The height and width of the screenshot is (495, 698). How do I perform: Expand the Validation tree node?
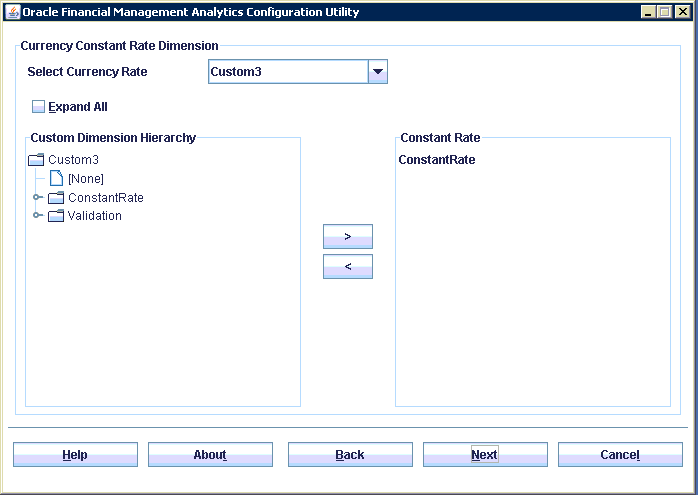tap(38, 215)
